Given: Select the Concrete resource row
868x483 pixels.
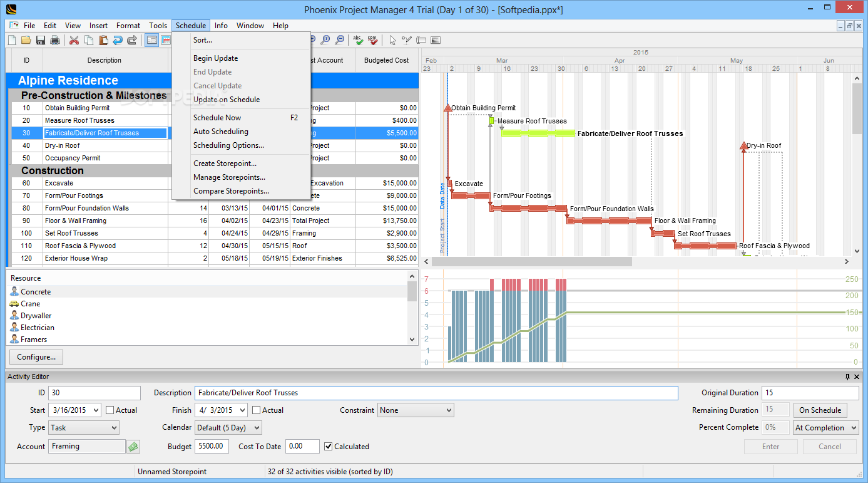Looking at the screenshot, I should (x=207, y=292).
